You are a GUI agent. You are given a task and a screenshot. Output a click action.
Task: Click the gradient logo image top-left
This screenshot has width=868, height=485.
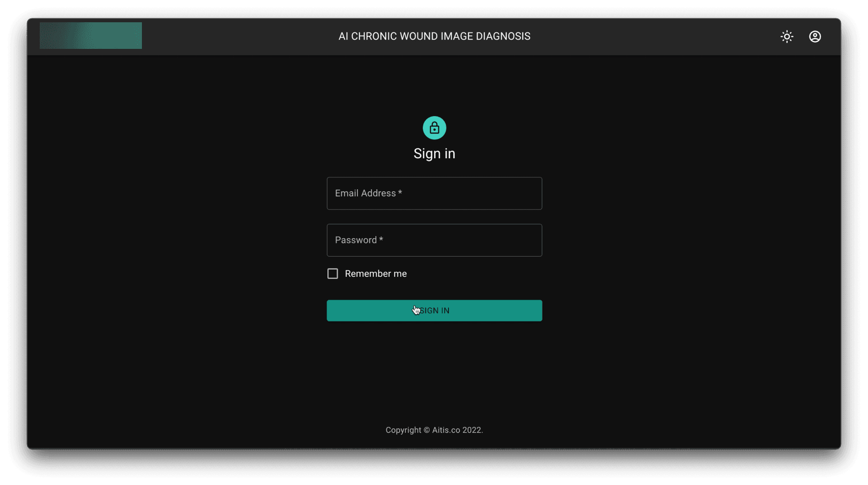click(90, 35)
